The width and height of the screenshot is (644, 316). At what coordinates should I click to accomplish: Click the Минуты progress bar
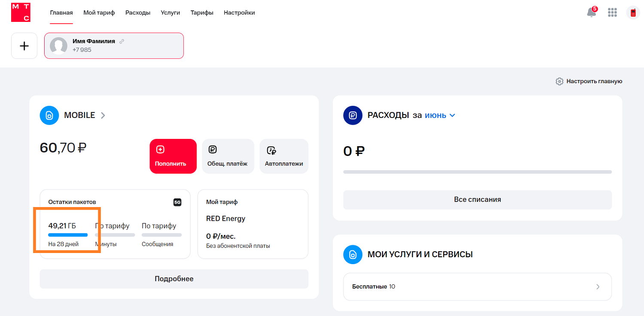[115, 235]
